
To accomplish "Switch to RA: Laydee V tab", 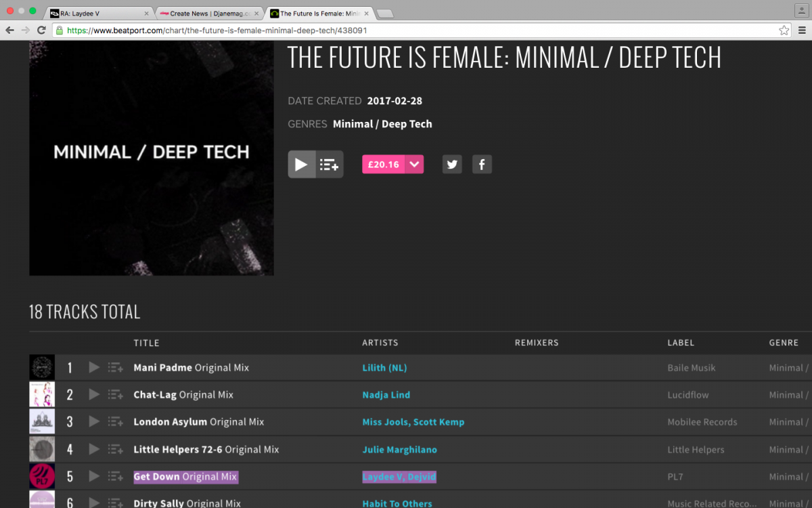I will click(98, 14).
